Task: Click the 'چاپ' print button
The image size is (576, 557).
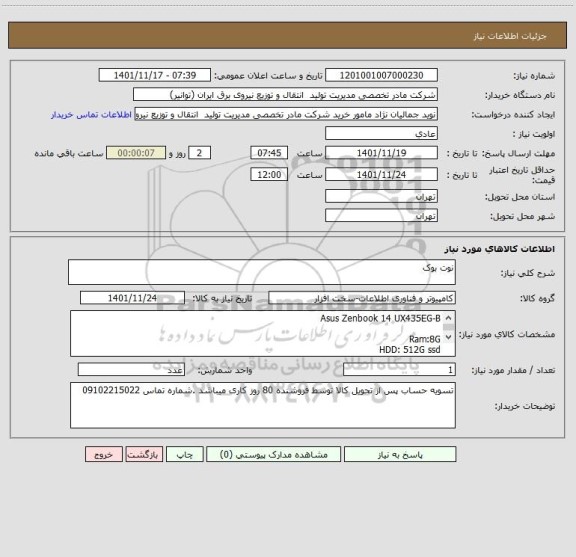Action: coord(184,454)
